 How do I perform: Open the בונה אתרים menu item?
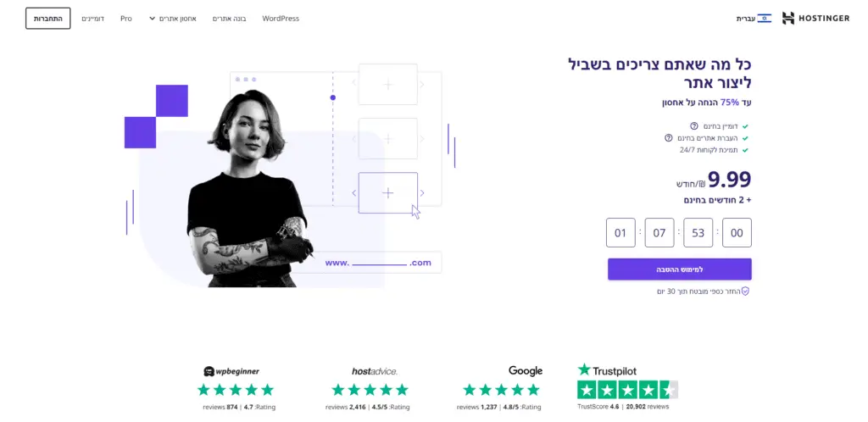click(229, 19)
